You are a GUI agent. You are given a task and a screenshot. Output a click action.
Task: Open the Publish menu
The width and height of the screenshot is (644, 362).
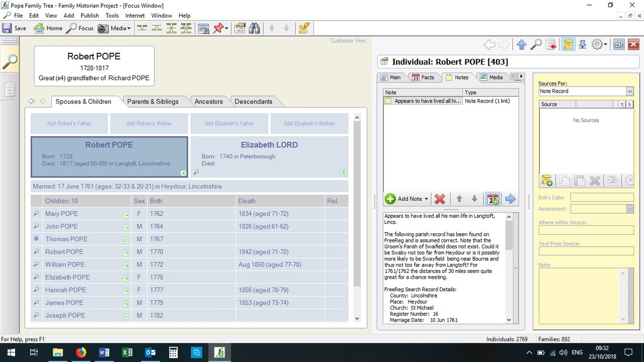[x=90, y=16]
